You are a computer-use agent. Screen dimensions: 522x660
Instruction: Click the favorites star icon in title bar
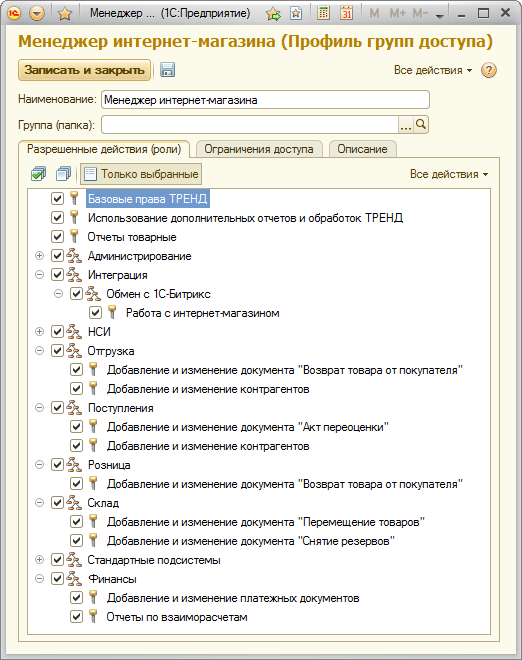click(x=64, y=14)
